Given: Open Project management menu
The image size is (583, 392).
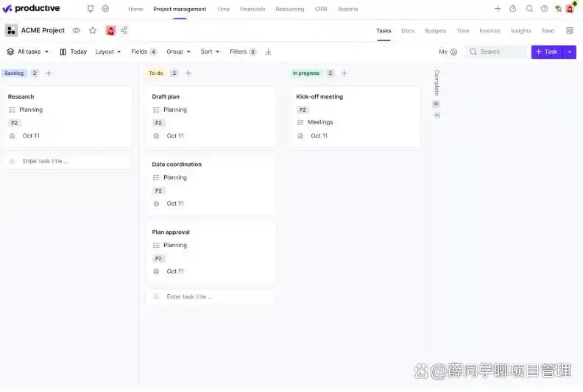Looking at the screenshot, I should point(180,9).
